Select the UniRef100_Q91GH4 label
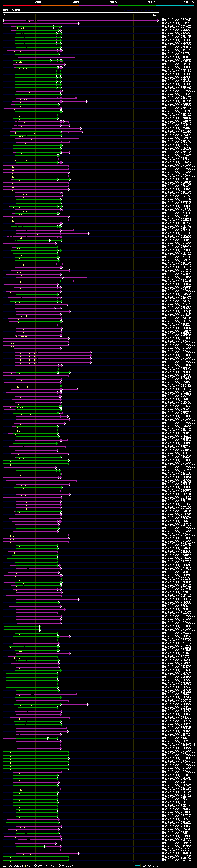 [x=177, y=365]
